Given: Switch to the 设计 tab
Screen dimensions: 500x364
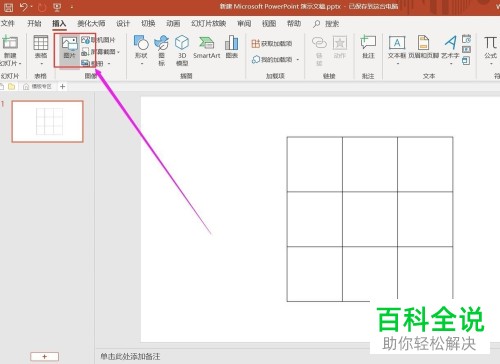Looking at the screenshot, I should click(x=123, y=23).
